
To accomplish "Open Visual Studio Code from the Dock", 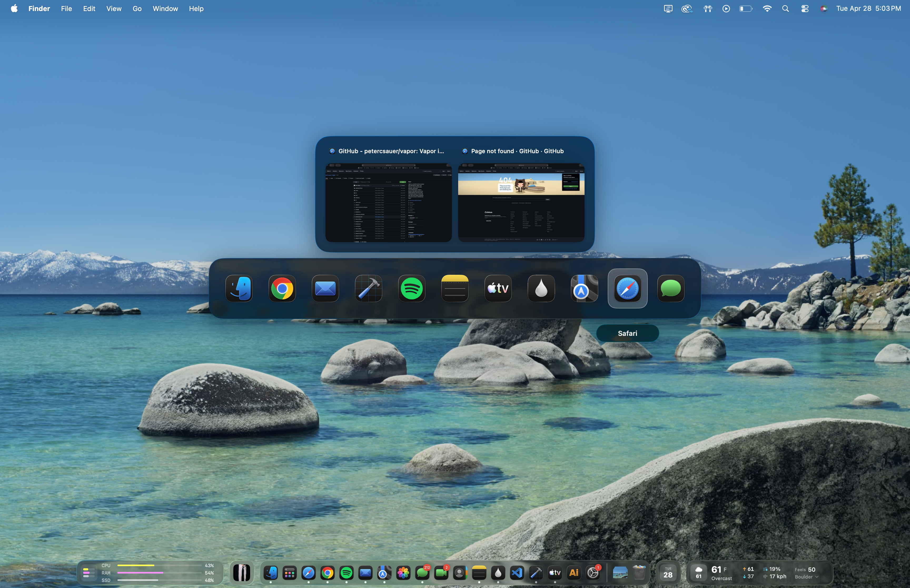I will pos(517,573).
